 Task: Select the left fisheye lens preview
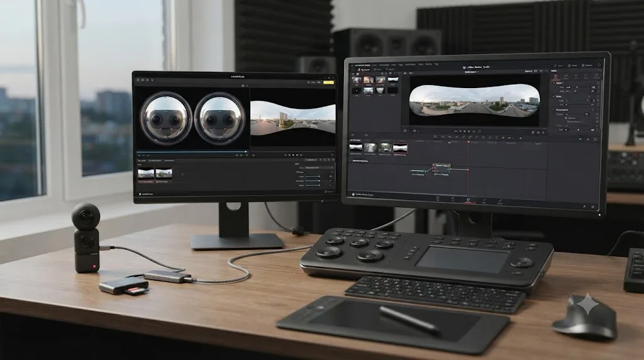[x=166, y=118]
